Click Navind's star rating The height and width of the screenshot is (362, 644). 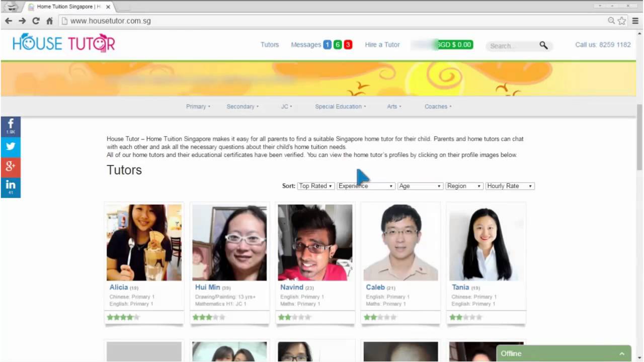coord(294,317)
